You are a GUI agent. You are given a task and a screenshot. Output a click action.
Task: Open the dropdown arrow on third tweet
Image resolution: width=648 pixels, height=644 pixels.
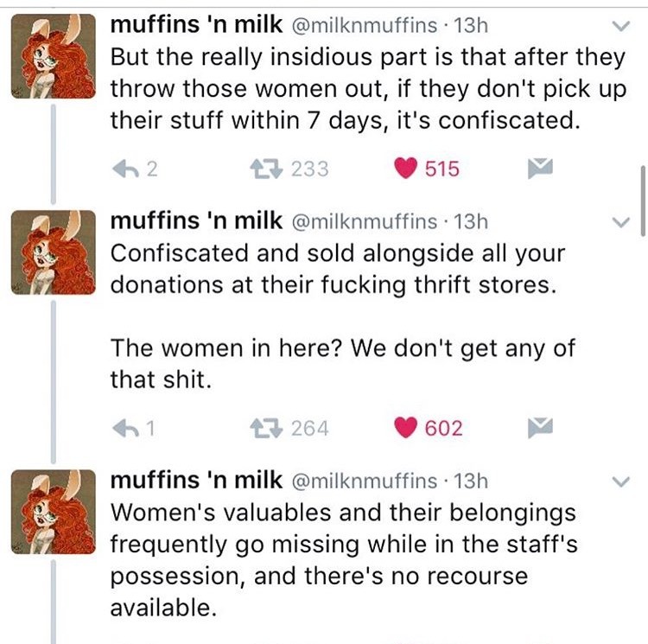[620, 480]
